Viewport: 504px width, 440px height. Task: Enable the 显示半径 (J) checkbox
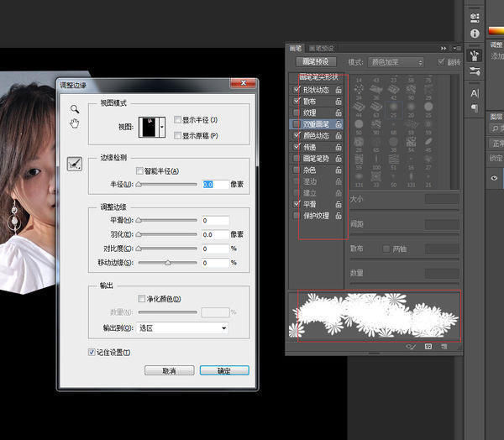(x=176, y=120)
